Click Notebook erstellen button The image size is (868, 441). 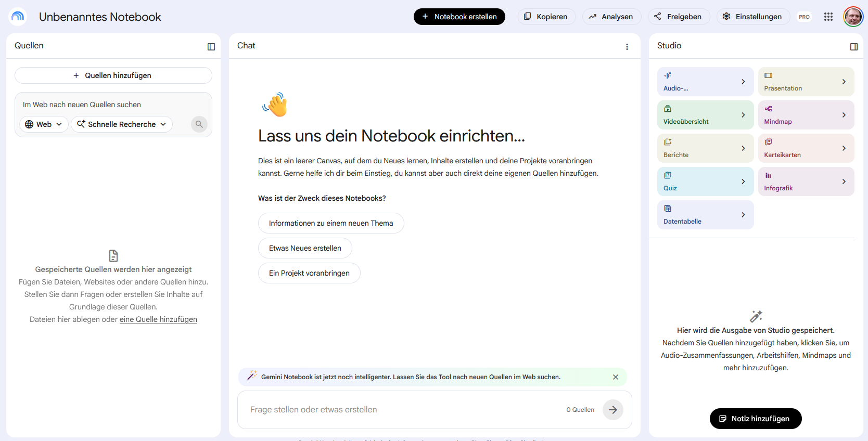click(459, 17)
